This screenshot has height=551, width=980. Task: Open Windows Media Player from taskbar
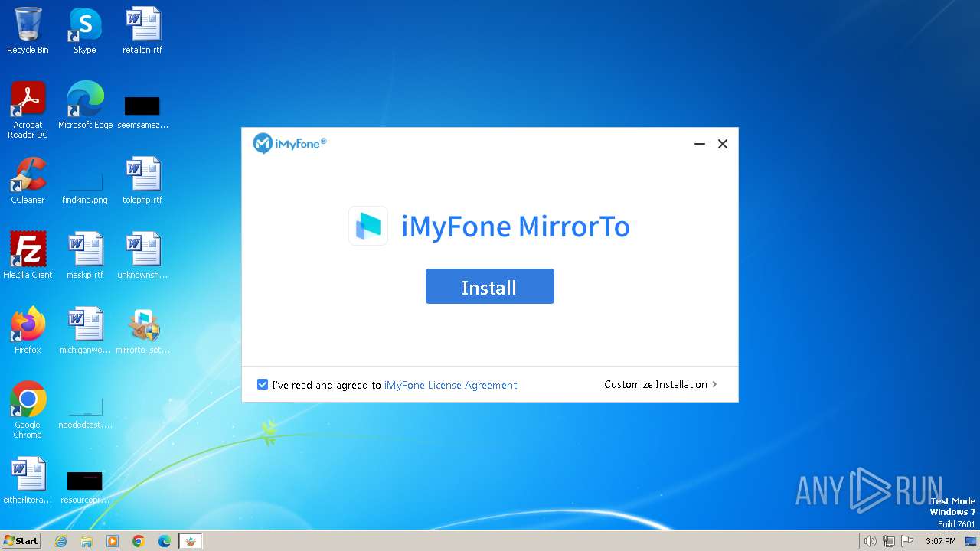[113, 541]
